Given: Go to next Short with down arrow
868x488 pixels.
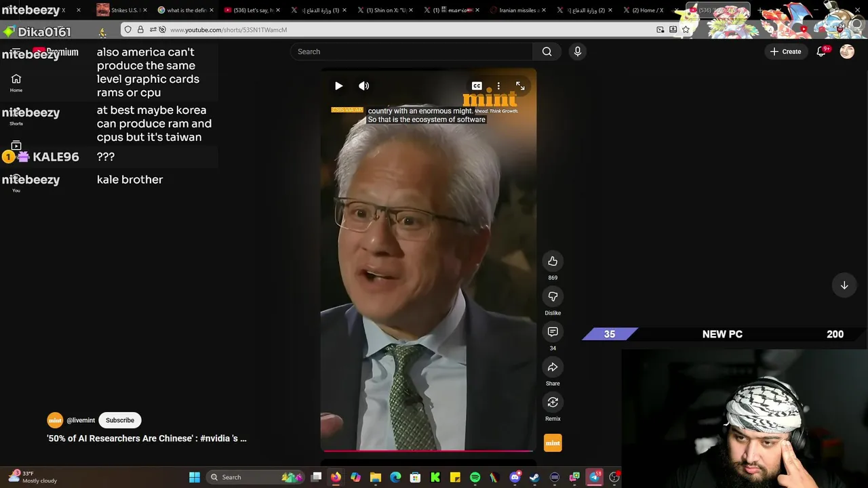Looking at the screenshot, I should tap(844, 285).
